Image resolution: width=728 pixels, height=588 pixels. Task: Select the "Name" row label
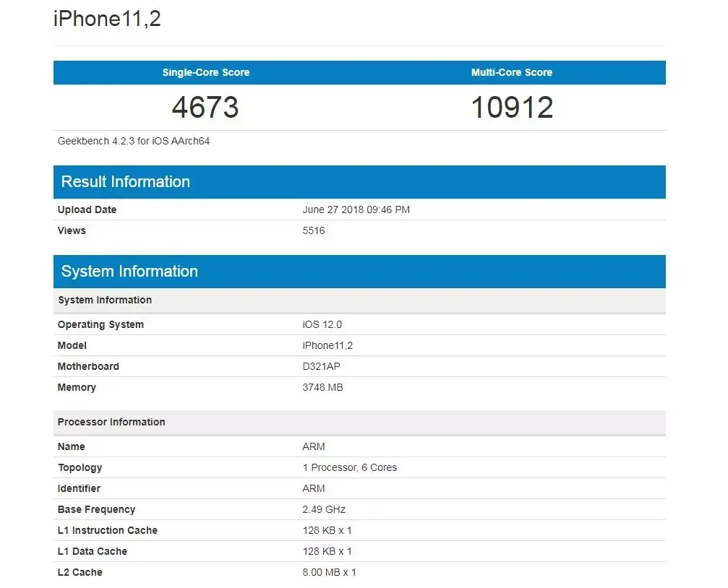[71, 447]
